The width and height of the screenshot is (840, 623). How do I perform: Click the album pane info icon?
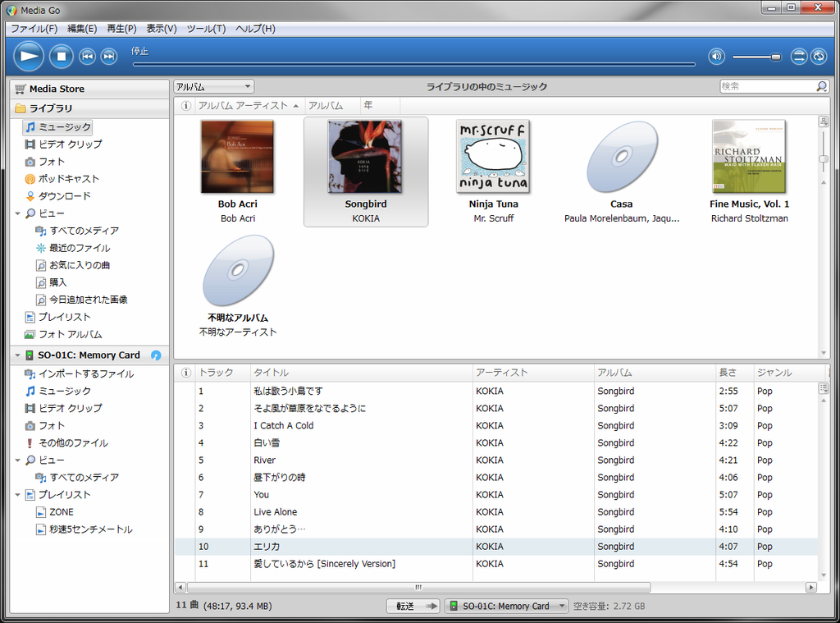185,106
